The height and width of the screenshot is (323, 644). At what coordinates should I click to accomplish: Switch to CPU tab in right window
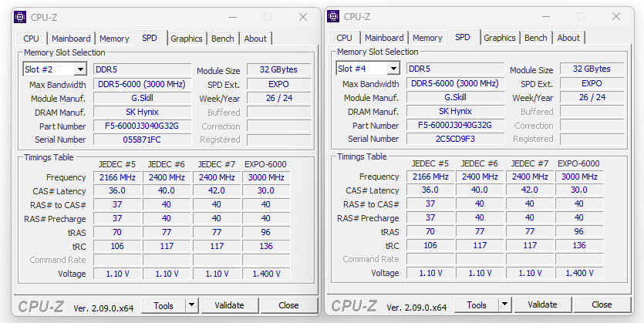point(344,38)
